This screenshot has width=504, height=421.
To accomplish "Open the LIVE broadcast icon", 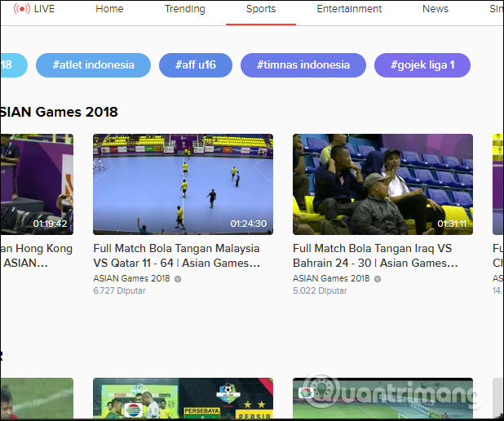I will [21, 9].
